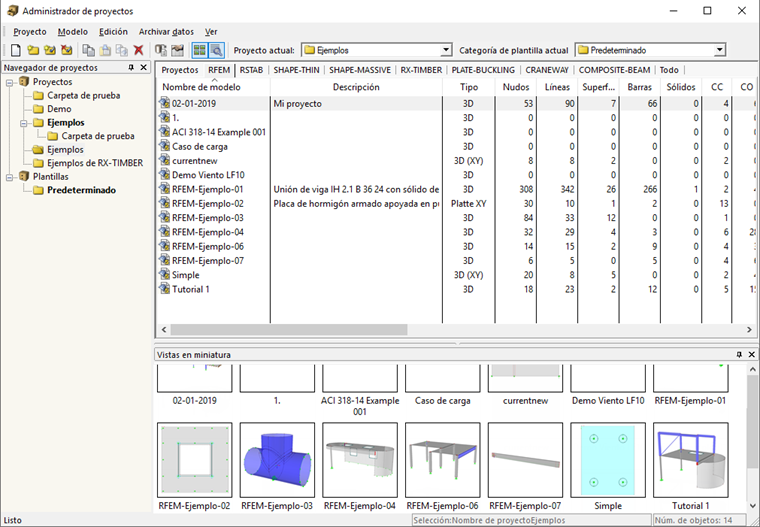Switch to the RSTAB tab

coord(251,70)
